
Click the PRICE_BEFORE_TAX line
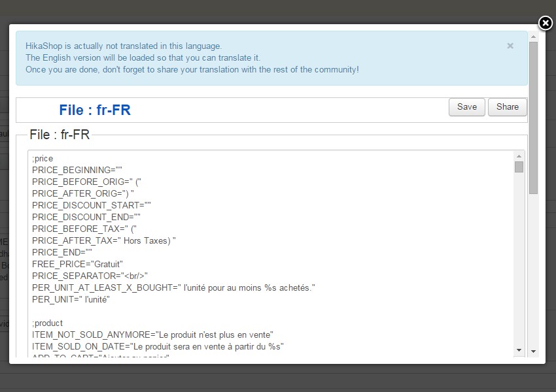point(84,229)
